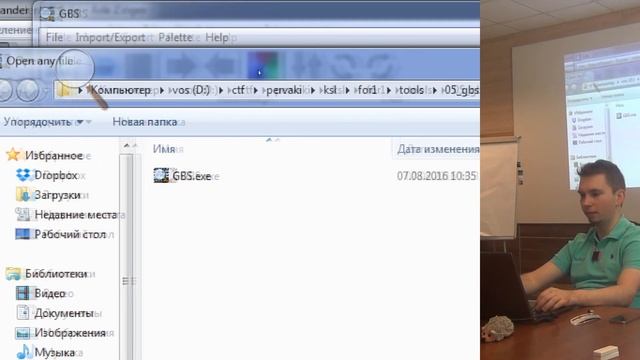Open Музыка library

(55, 352)
